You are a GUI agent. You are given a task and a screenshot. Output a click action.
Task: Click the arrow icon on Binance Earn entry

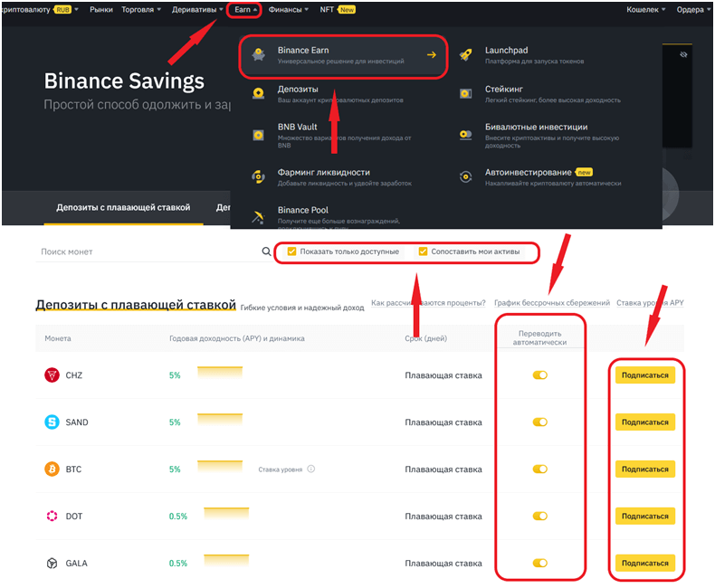click(432, 54)
